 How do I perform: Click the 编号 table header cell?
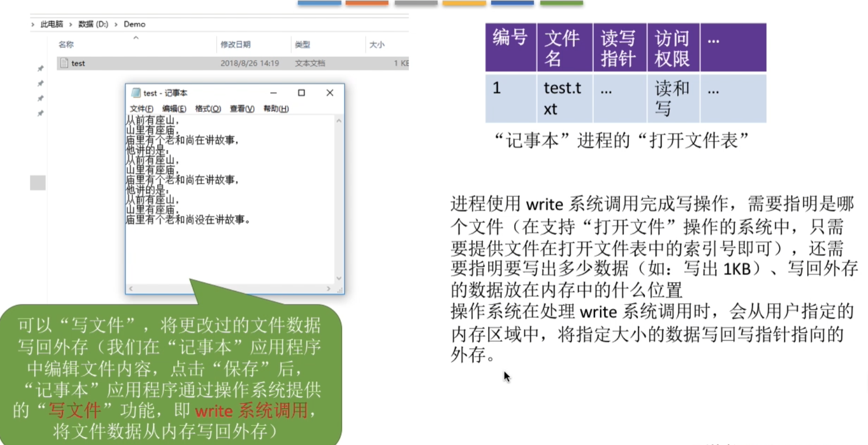[511, 47]
